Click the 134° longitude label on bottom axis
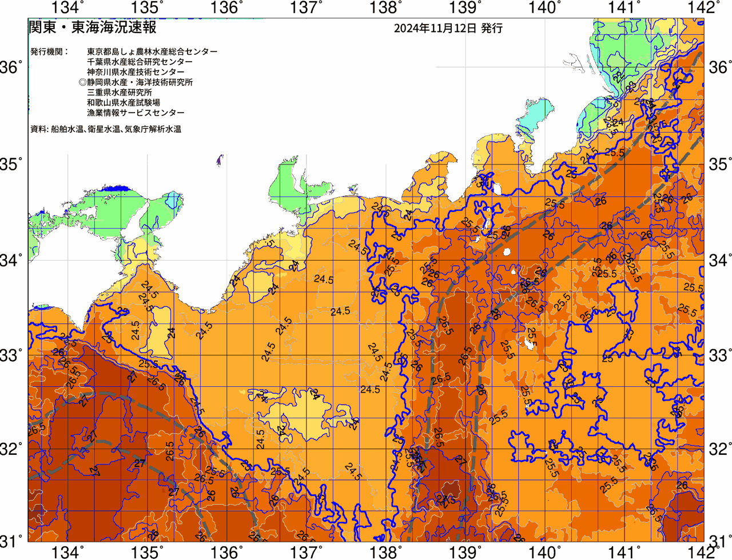 pyautogui.click(x=68, y=553)
